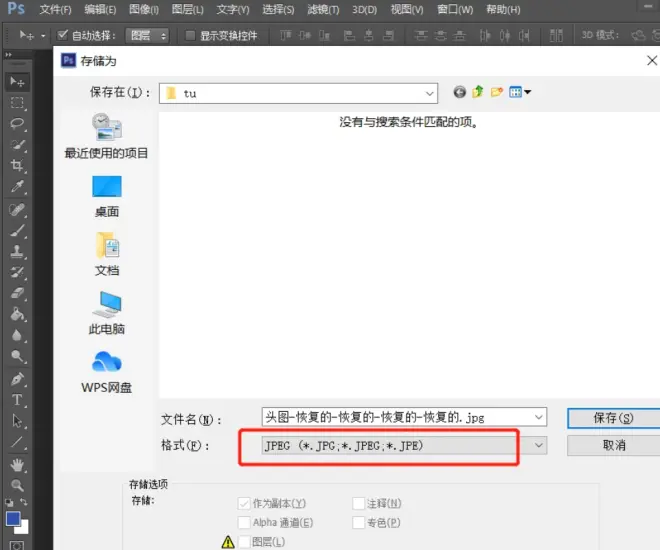Open the 视图 menu
This screenshot has height=550, width=660.
[407, 9]
